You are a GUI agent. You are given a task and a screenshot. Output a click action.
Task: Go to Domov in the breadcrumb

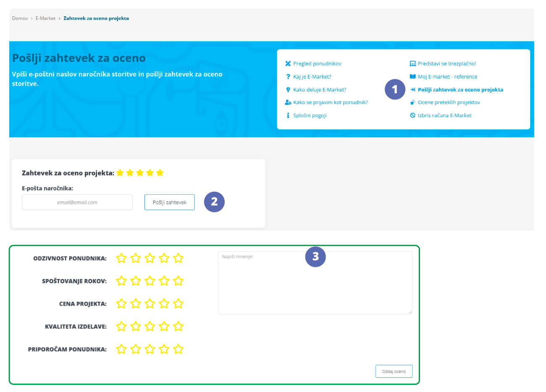[20, 18]
